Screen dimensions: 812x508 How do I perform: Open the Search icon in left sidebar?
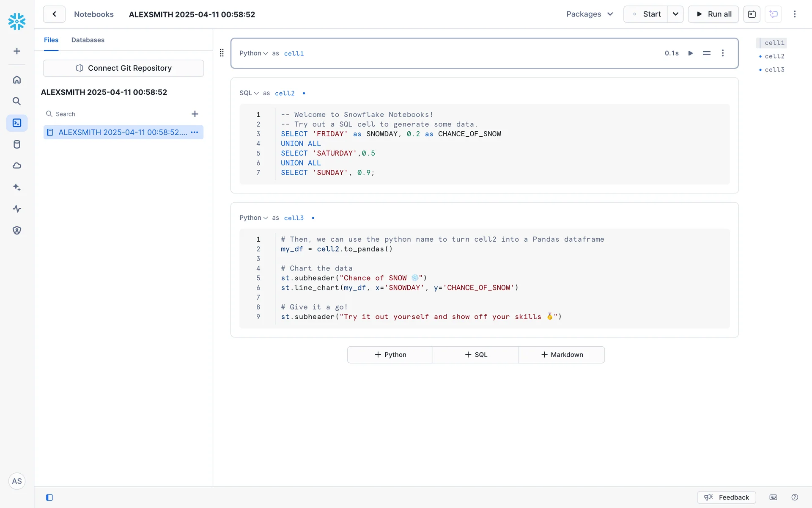[17, 101]
